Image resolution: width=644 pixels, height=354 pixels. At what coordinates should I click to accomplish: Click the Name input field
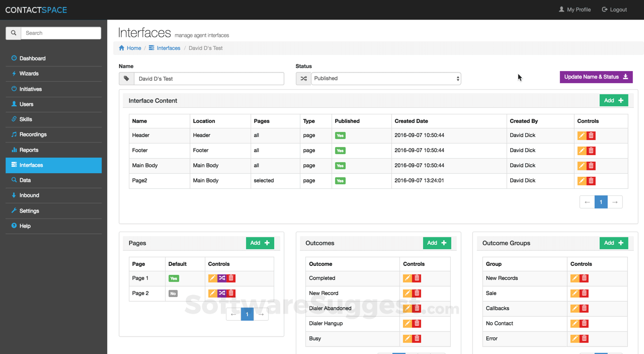click(x=208, y=79)
